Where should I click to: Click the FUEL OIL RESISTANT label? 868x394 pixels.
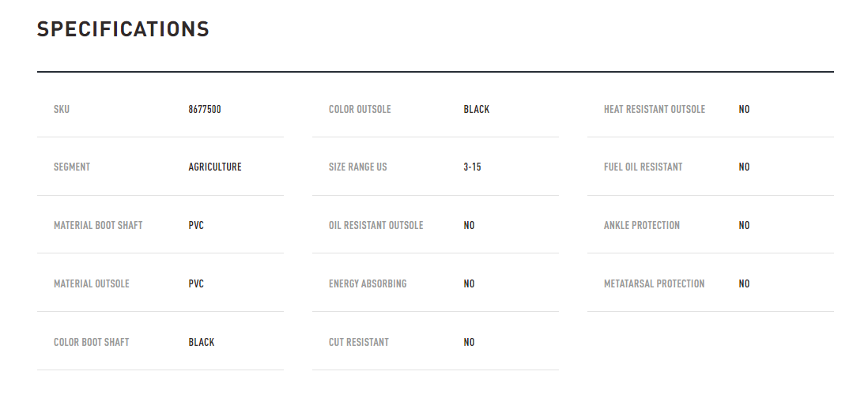tap(643, 167)
